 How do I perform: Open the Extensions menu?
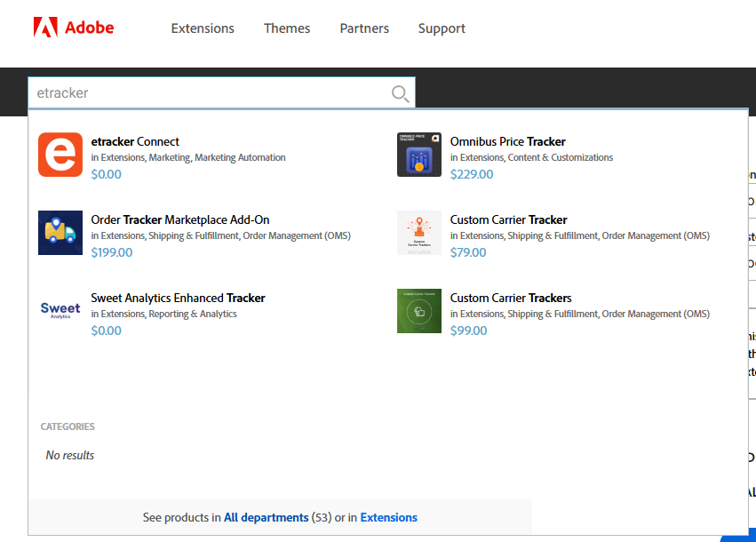(203, 28)
